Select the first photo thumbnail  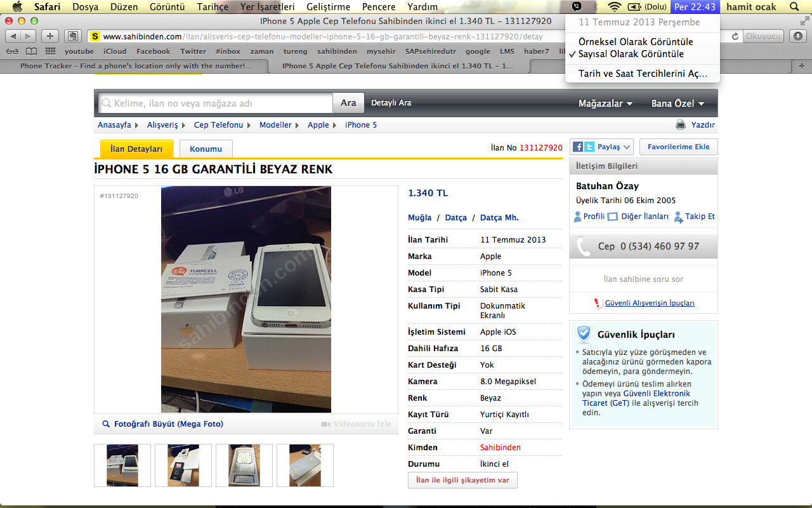pyautogui.click(x=122, y=465)
